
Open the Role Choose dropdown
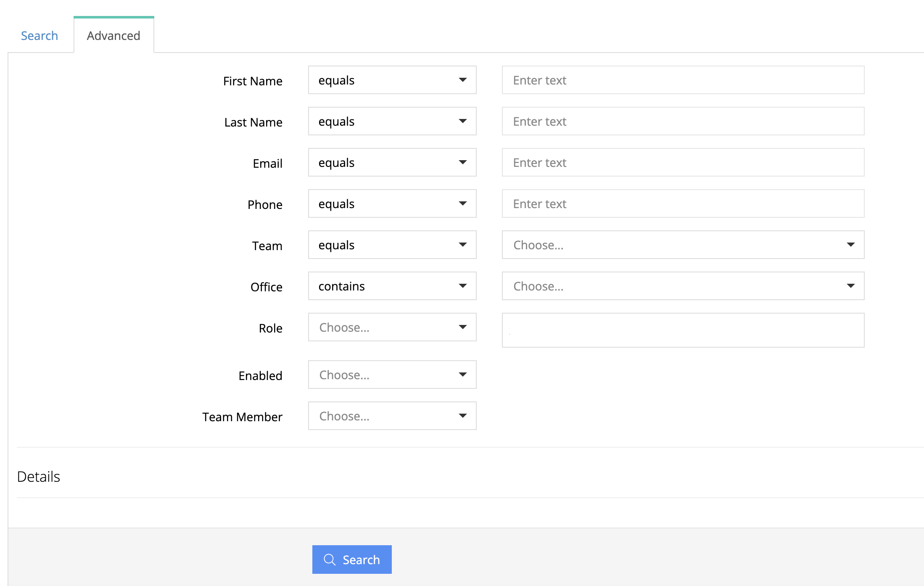(x=392, y=327)
